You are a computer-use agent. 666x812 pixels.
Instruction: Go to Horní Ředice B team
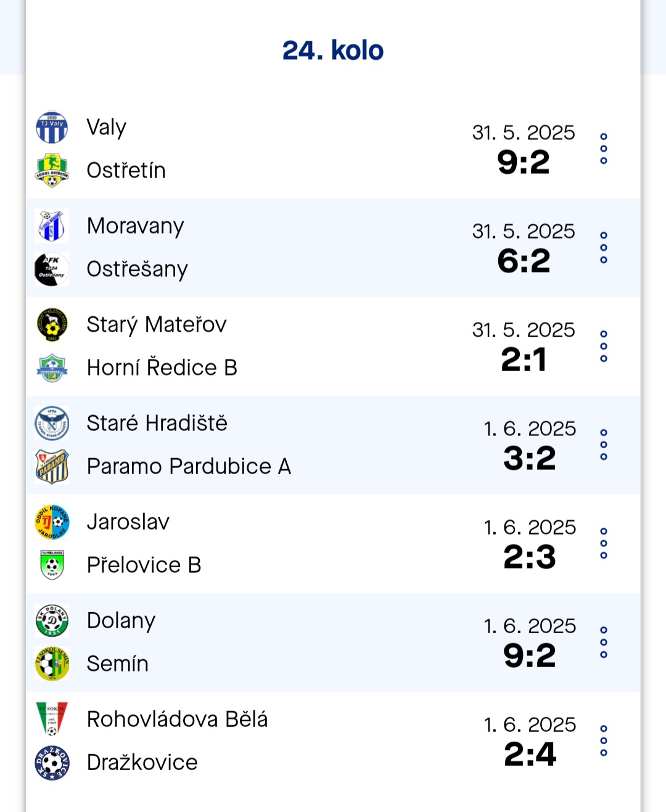tap(162, 368)
